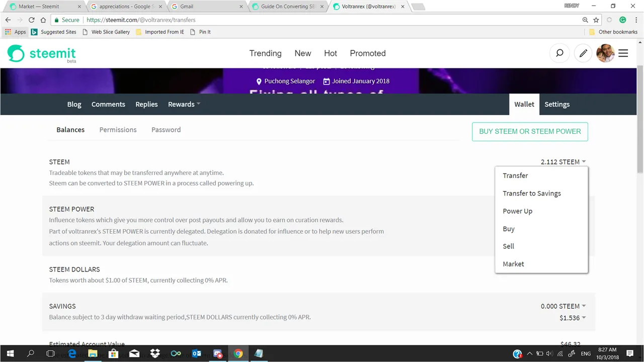
Task: Click the ENG language indicator
Action: (x=586, y=353)
